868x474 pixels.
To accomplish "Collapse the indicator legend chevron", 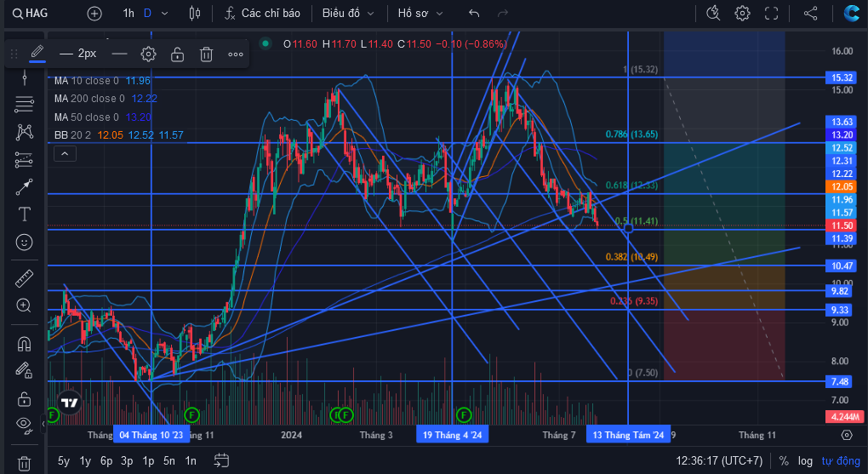I will point(65,153).
